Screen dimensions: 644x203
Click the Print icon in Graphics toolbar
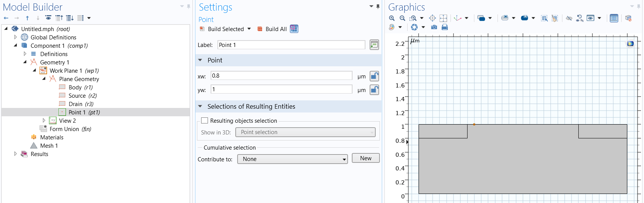(445, 27)
